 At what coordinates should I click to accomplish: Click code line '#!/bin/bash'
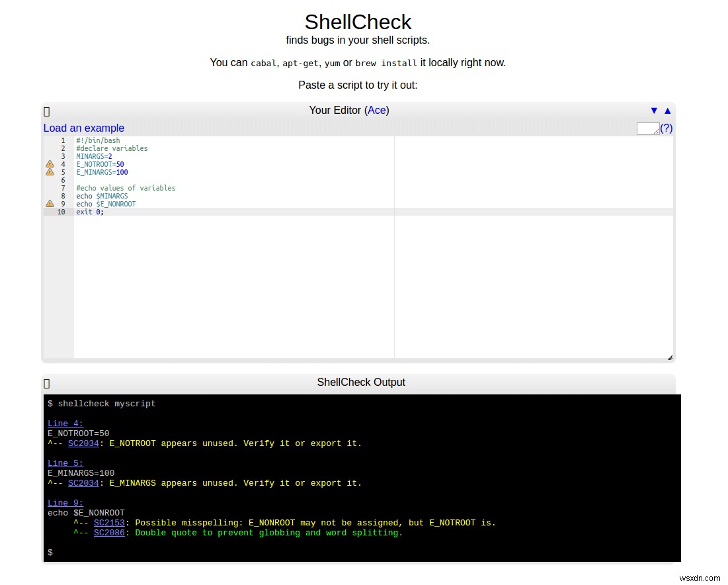point(98,140)
